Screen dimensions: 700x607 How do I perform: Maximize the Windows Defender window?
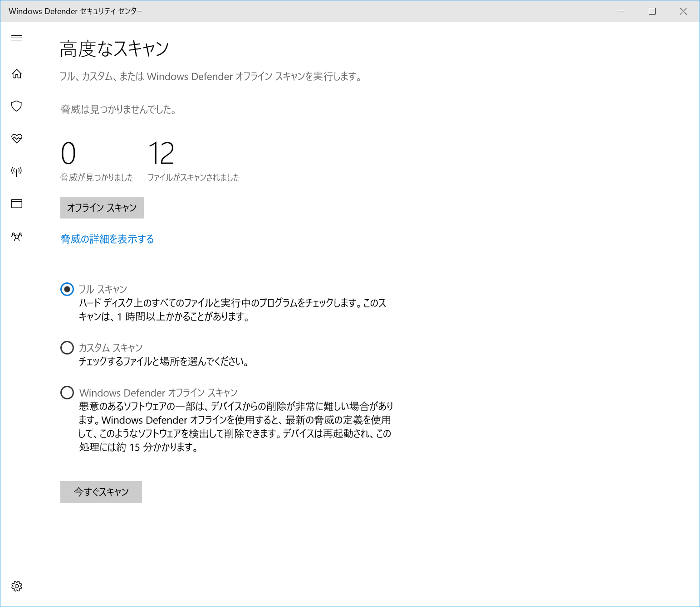pos(652,11)
